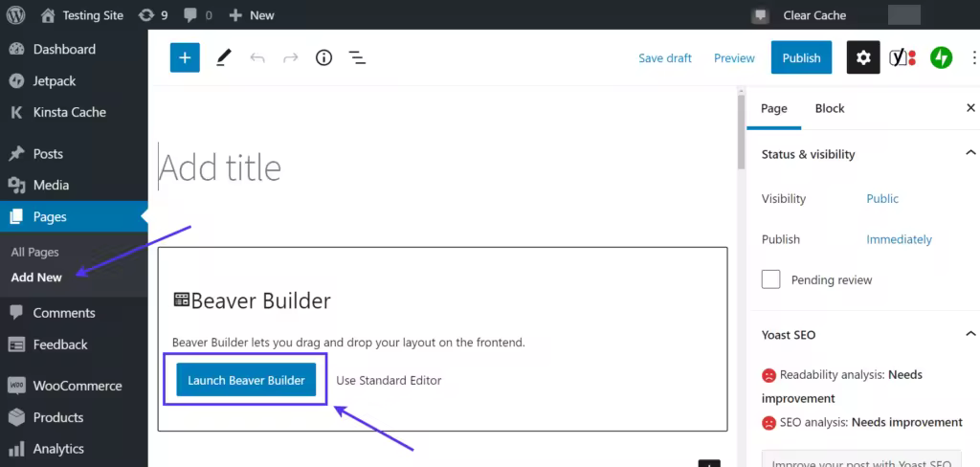Click the Add title field
The width and height of the screenshot is (980, 467).
(x=442, y=167)
